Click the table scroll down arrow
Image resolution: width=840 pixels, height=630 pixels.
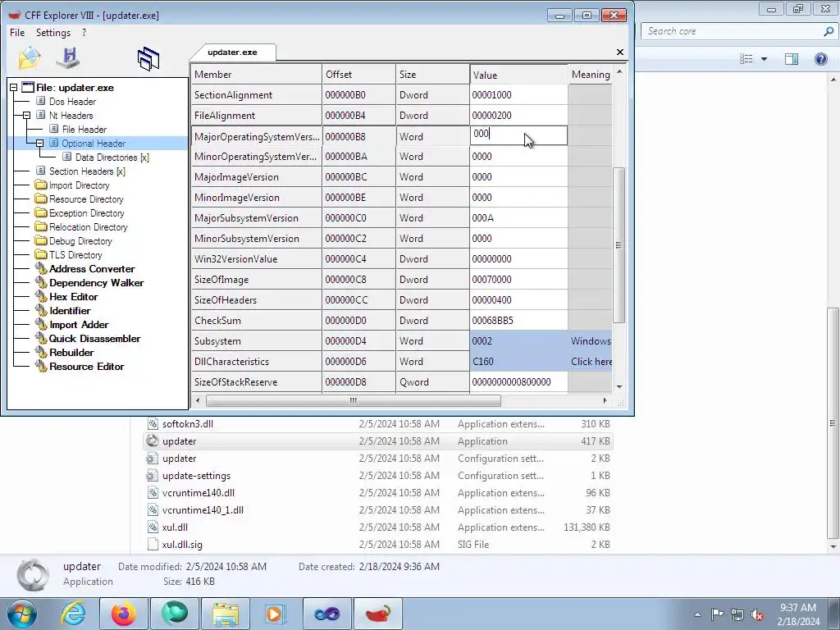619,387
